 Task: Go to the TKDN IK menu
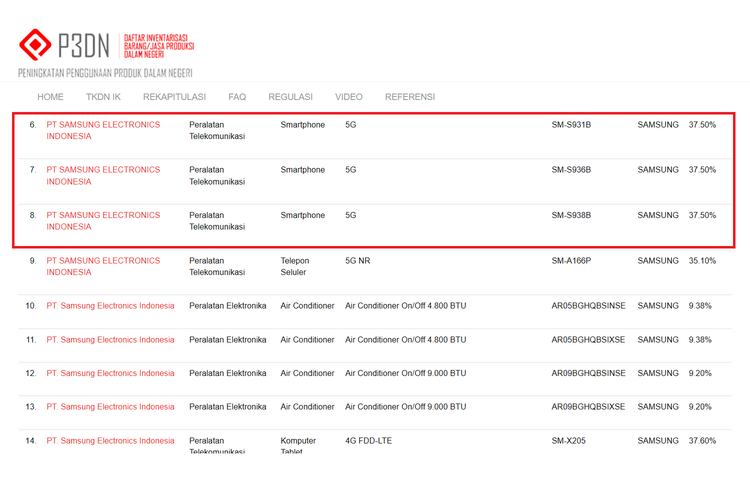(103, 97)
